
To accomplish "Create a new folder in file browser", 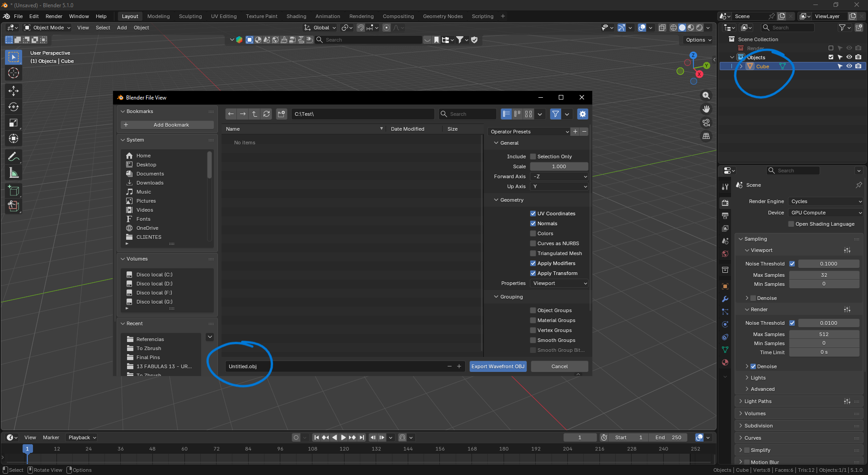I will pyautogui.click(x=282, y=114).
